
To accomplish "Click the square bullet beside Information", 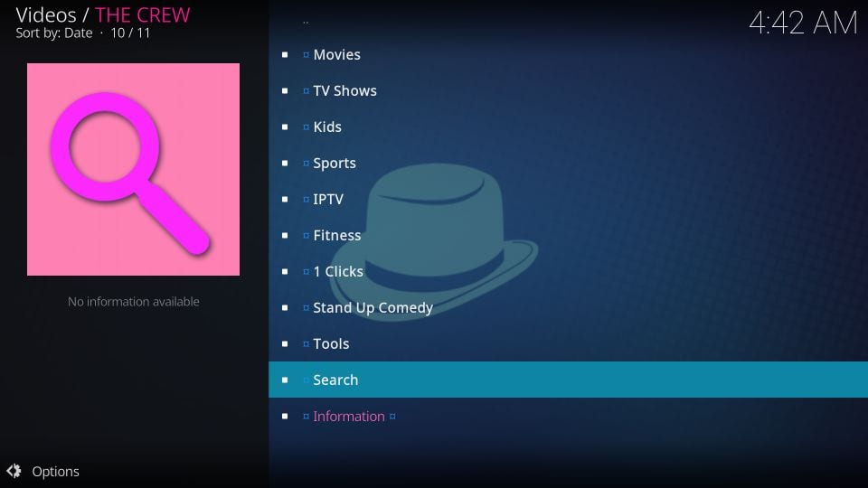I will (285, 416).
